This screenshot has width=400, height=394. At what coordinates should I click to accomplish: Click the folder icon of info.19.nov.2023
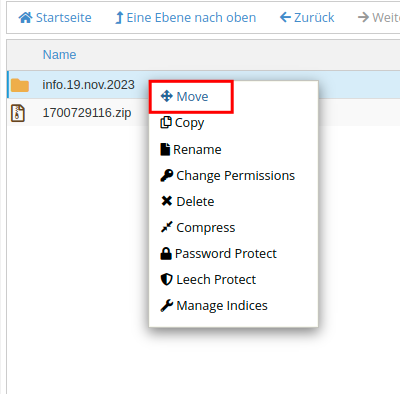tap(20, 85)
